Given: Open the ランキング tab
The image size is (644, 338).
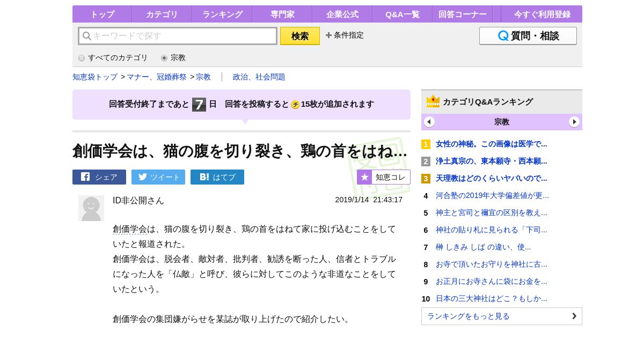Looking at the screenshot, I should pos(222,14).
